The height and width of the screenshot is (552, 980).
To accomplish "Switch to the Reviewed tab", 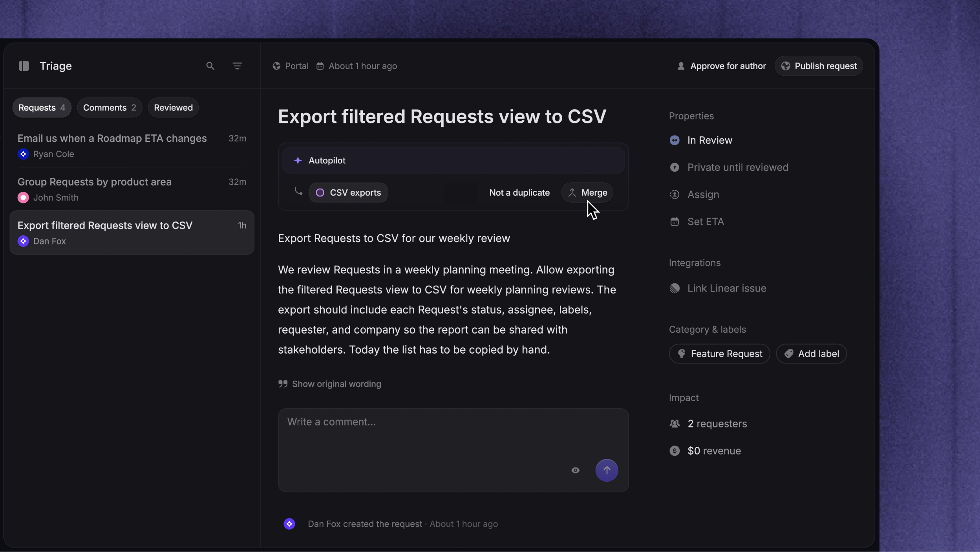I will click(173, 108).
